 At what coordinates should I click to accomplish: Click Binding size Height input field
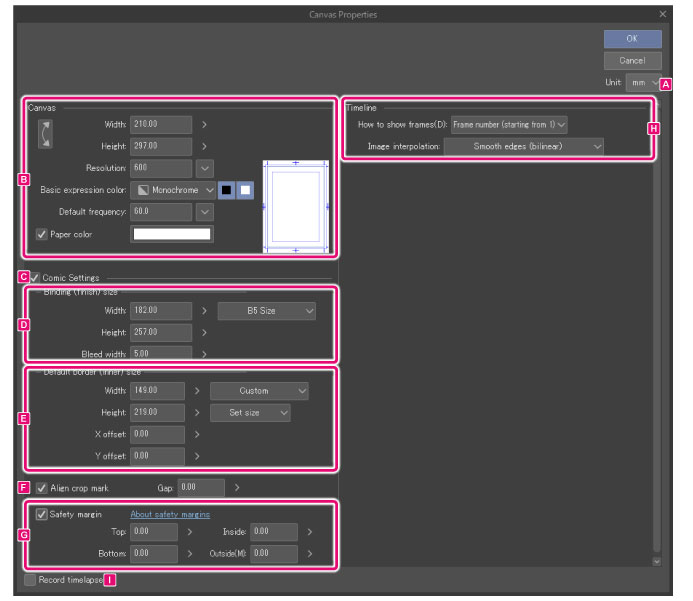point(161,332)
